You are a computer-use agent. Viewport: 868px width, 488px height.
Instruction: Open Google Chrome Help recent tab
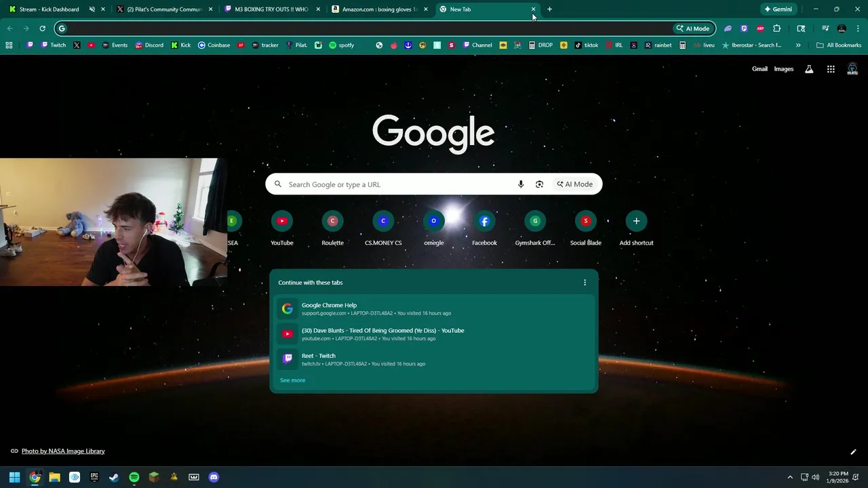point(434,309)
